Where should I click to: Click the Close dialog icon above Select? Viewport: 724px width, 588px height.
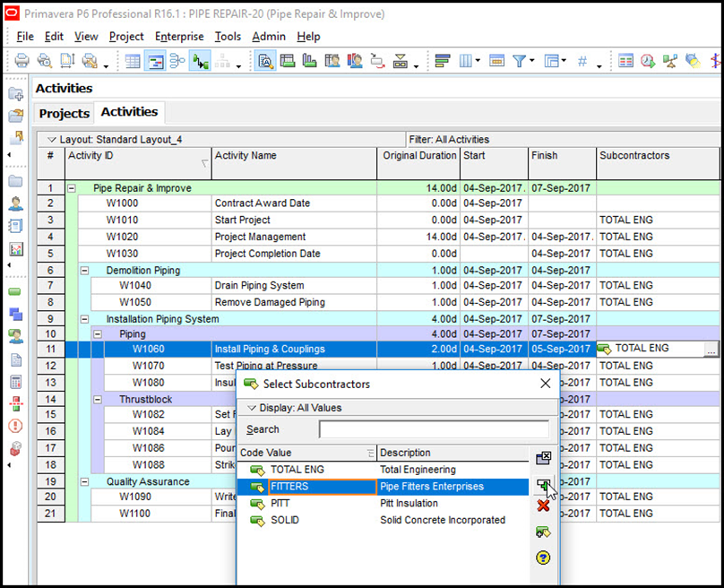[x=543, y=458]
